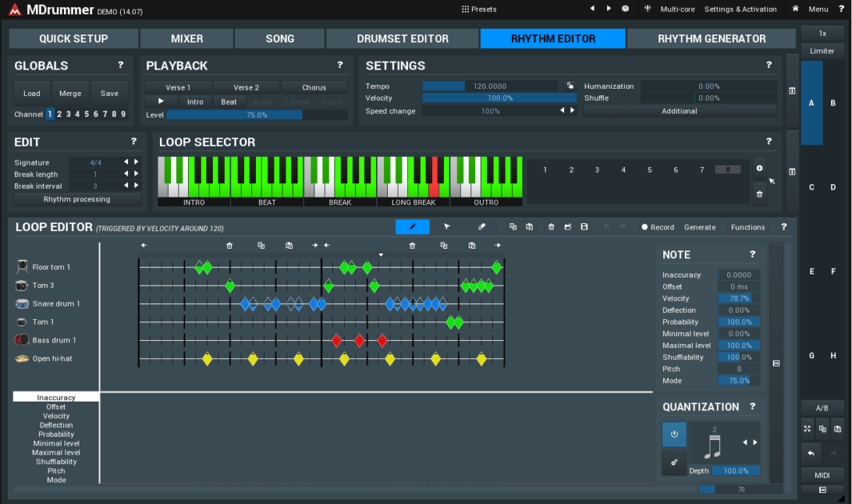Toggle the Limiter button

coord(822,51)
